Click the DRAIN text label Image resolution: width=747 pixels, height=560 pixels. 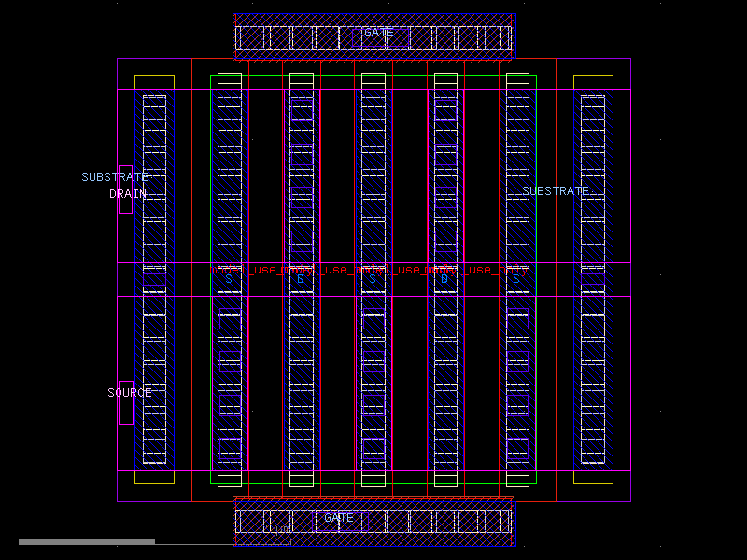click(127, 193)
